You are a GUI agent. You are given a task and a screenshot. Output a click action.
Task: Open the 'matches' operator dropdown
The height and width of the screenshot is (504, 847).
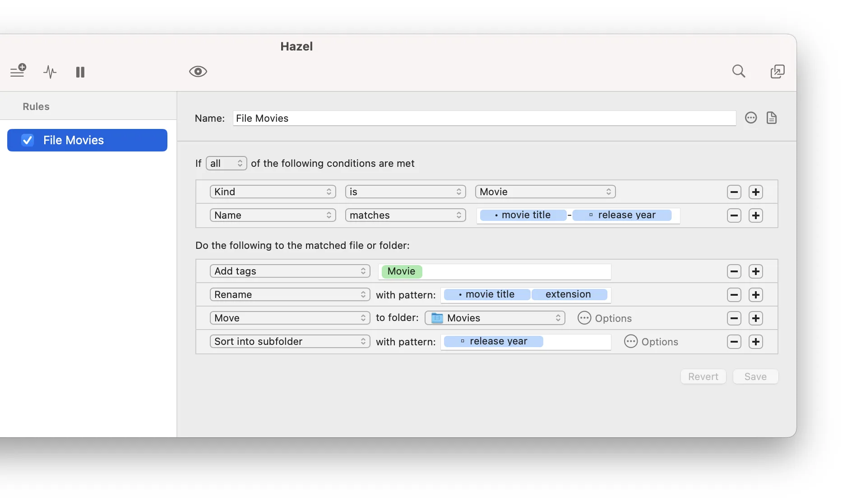tap(405, 215)
